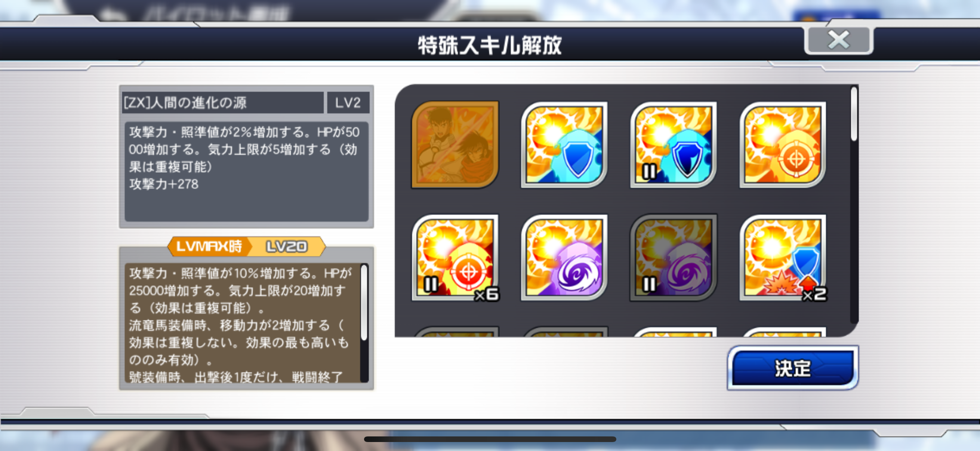Viewport: 980px width, 451px height.
Task: Close the 特殊スキル解放 dialog
Action: tap(838, 40)
